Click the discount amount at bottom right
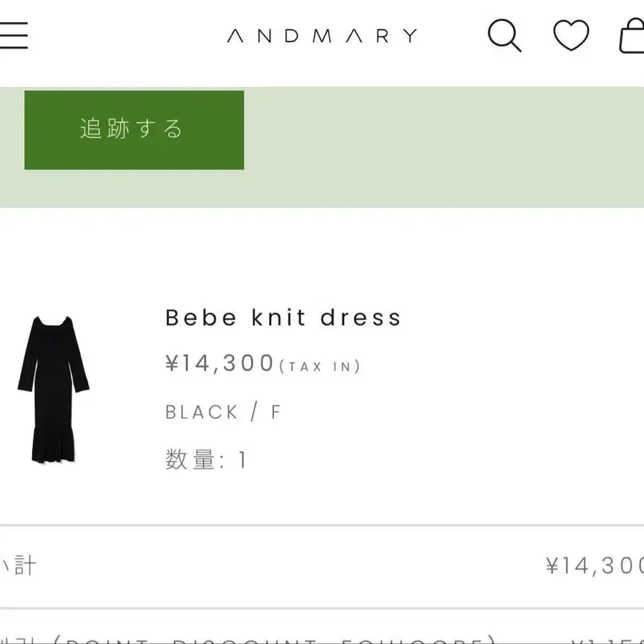This screenshot has width=644, height=644. pyautogui.click(x=608, y=638)
